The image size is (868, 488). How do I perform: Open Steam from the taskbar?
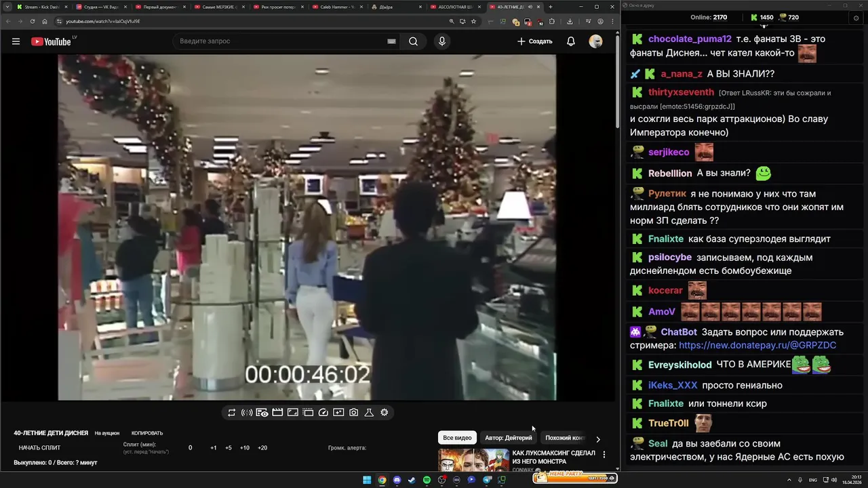(x=412, y=480)
